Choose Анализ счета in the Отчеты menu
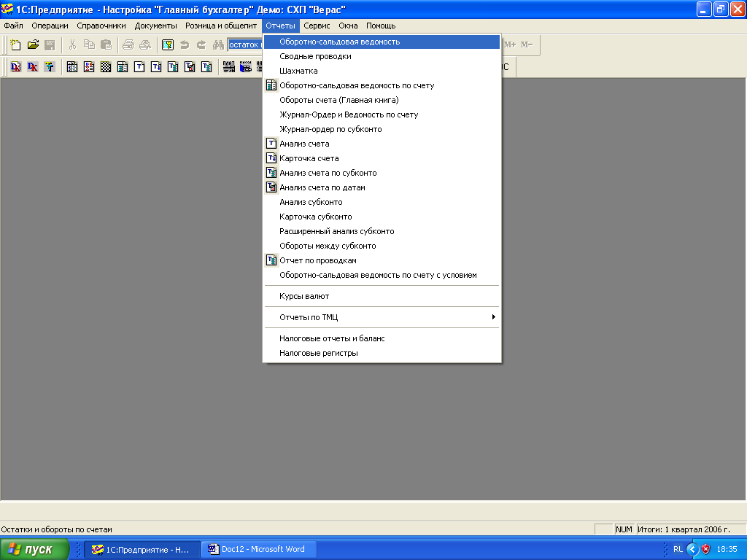747x560 pixels. 382,144
